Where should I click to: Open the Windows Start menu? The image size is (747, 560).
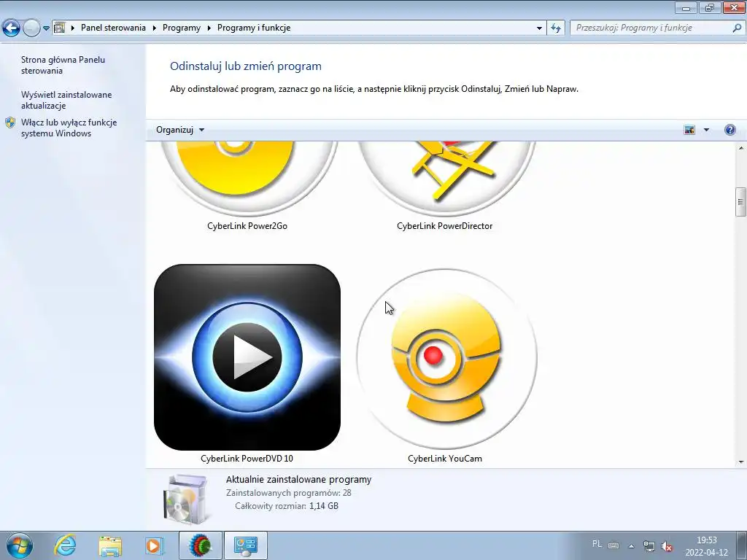click(x=20, y=545)
